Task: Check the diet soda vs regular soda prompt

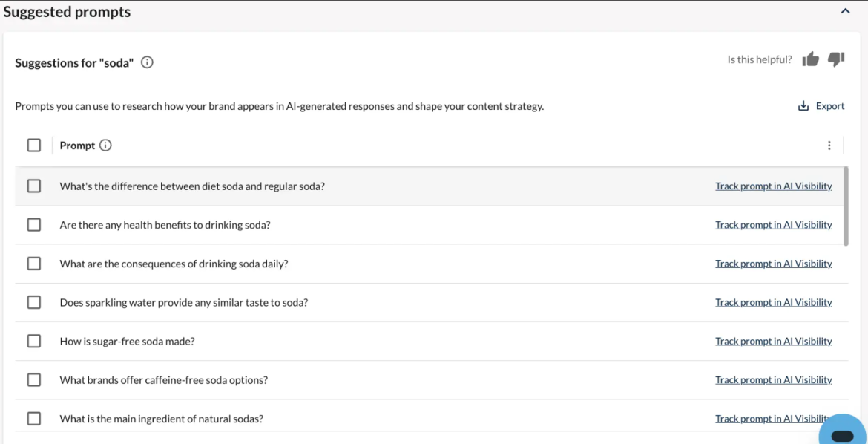Action: pyautogui.click(x=34, y=186)
